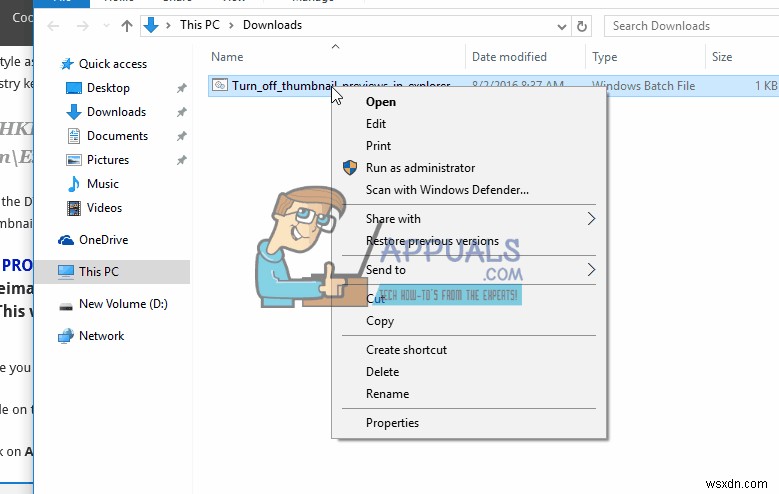Viewport: 779px width, 494px height.
Task: Click the Quick access star icon
Action: 67,64
